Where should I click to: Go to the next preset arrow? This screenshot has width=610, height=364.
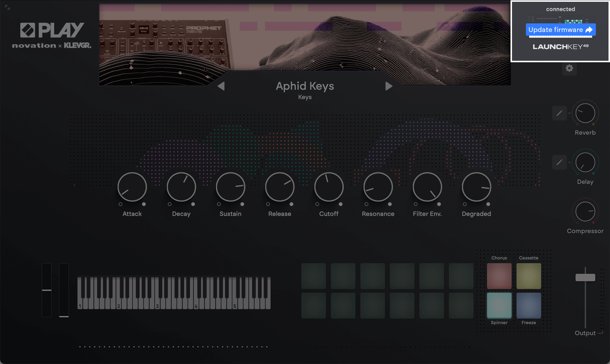pyautogui.click(x=389, y=86)
